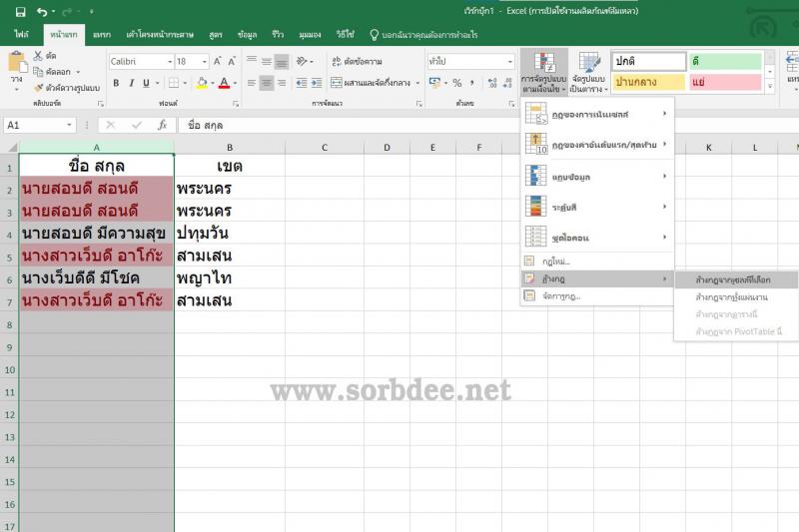Toggle Italic formatting button
Image resolution: width=799 pixels, height=532 pixels.
(131, 83)
